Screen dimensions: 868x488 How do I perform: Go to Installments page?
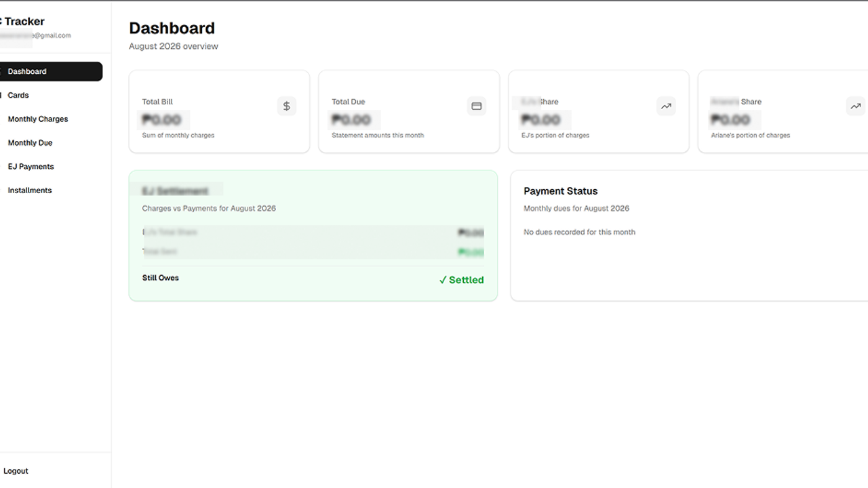30,190
